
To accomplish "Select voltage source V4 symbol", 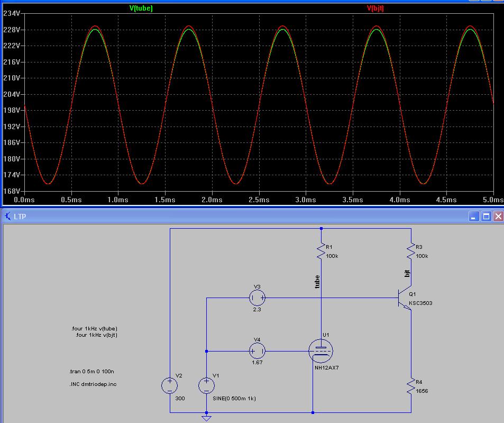I will pos(258,351).
